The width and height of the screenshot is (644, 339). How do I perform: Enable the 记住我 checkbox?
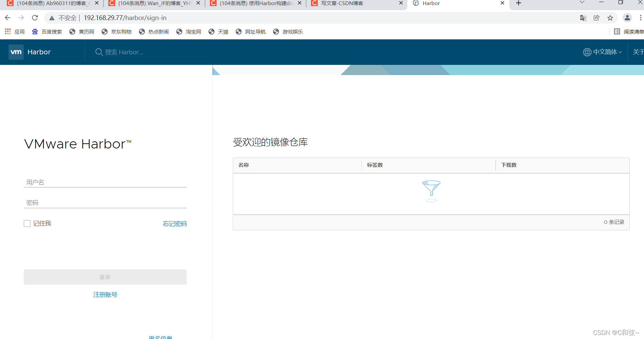[x=27, y=224]
